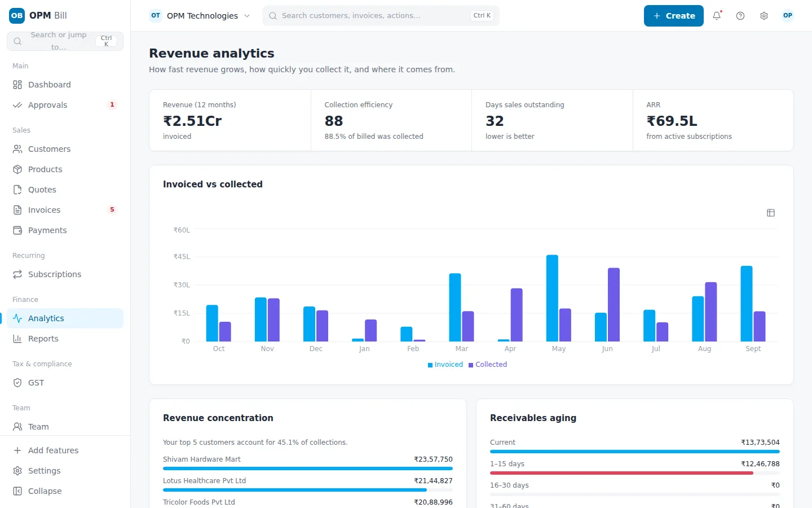
Task: Open the OP user avatar menu
Action: click(788, 16)
